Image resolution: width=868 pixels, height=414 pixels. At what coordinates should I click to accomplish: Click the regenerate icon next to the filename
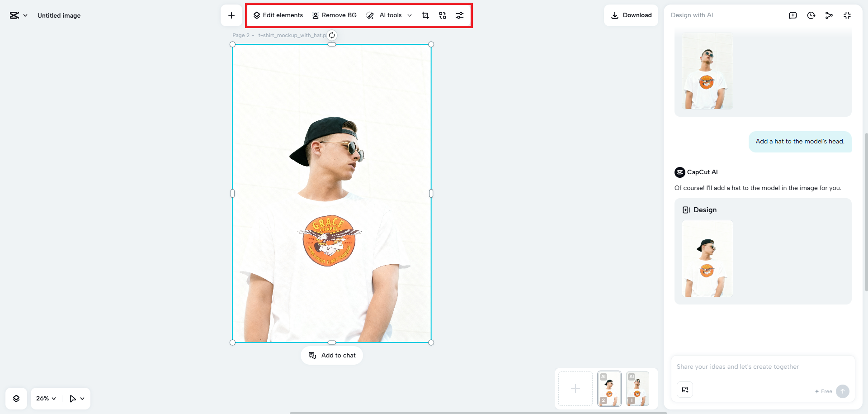tap(331, 35)
